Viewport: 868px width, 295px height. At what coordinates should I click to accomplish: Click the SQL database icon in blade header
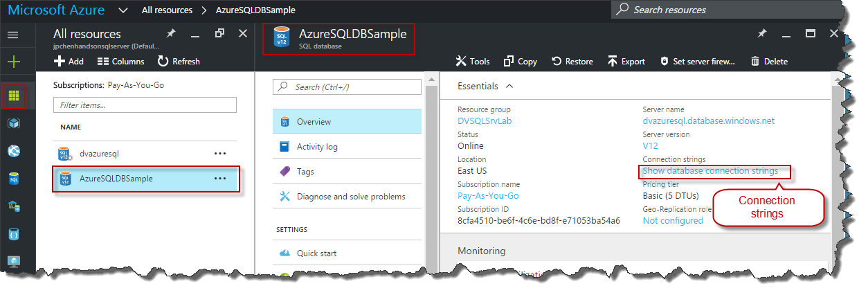click(281, 38)
